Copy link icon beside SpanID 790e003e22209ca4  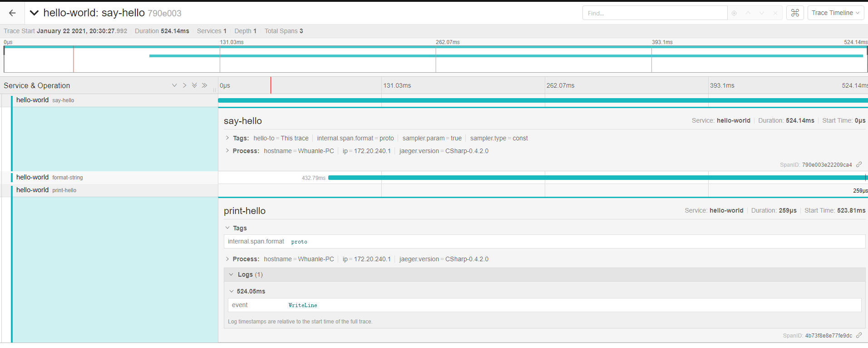click(859, 164)
